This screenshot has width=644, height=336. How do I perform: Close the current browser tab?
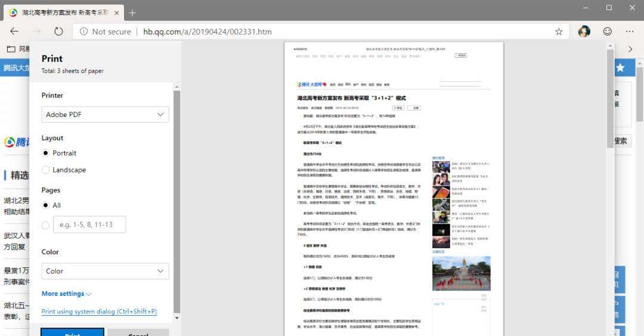click(117, 13)
